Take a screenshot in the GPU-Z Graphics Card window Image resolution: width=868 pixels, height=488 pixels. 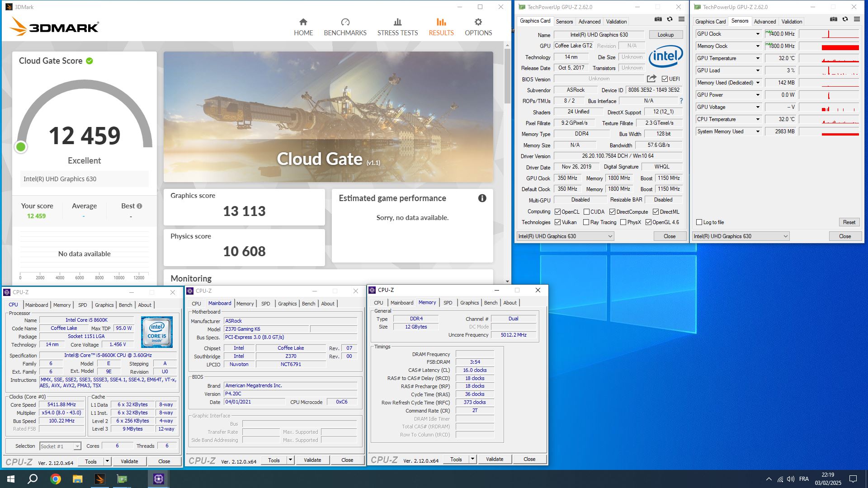(x=658, y=19)
